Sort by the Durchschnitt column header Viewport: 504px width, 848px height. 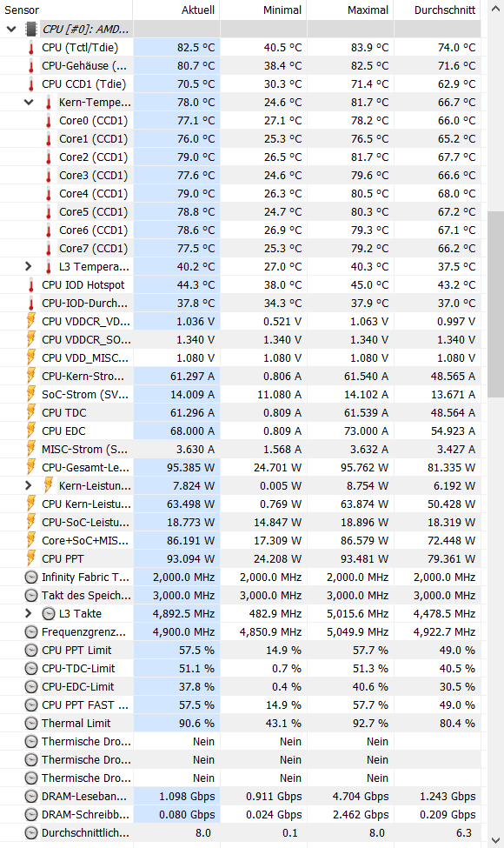click(437, 10)
